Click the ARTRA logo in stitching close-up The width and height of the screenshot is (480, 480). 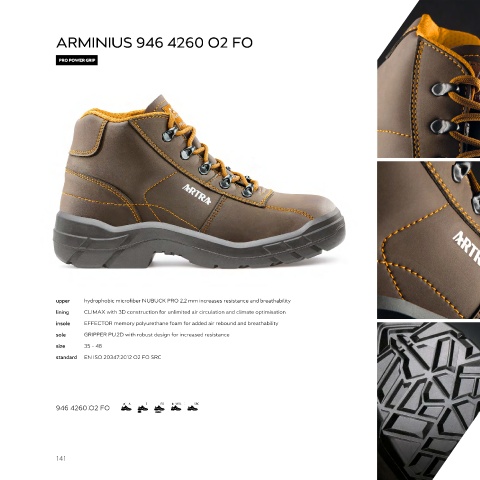(467, 247)
